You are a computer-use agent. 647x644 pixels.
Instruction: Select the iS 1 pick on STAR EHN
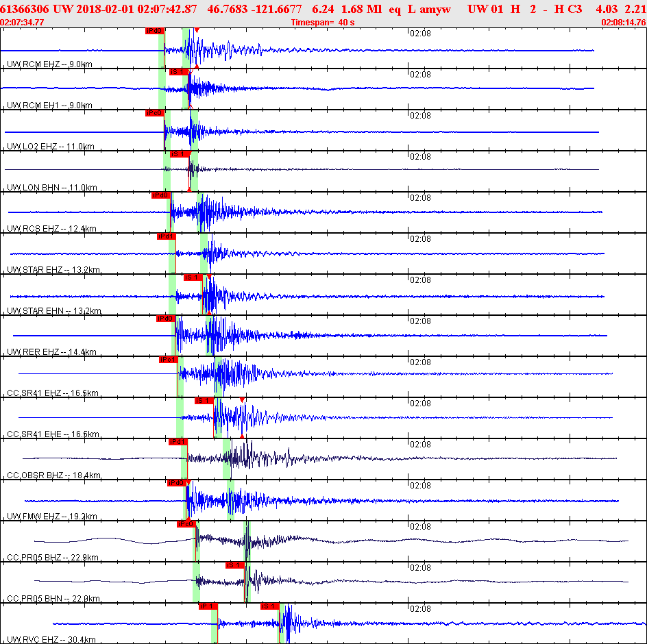coord(193,277)
